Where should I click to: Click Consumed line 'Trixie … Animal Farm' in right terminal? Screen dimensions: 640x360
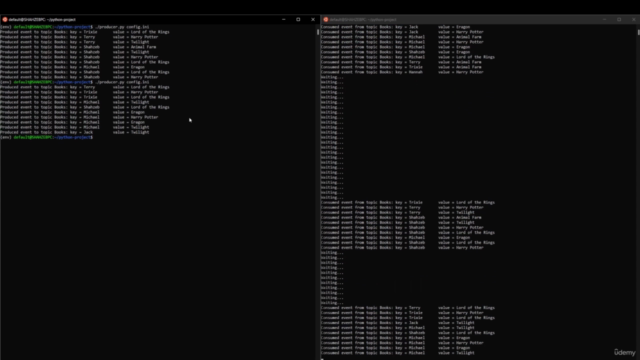coord(401,67)
